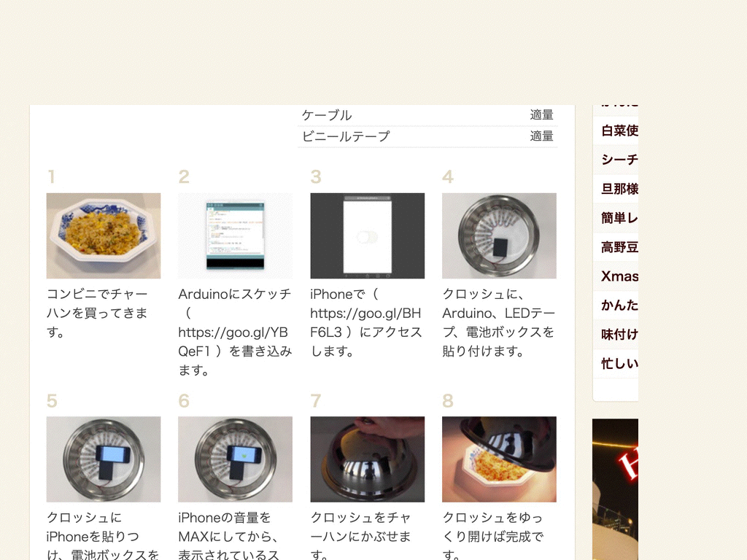Open the 旦那様 sidebar entry

click(x=619, y=189)
